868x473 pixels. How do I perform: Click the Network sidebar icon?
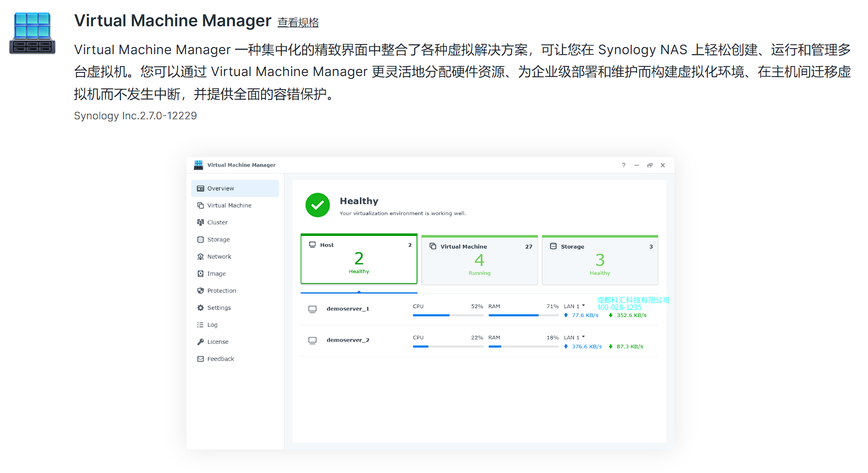point(201,256)
